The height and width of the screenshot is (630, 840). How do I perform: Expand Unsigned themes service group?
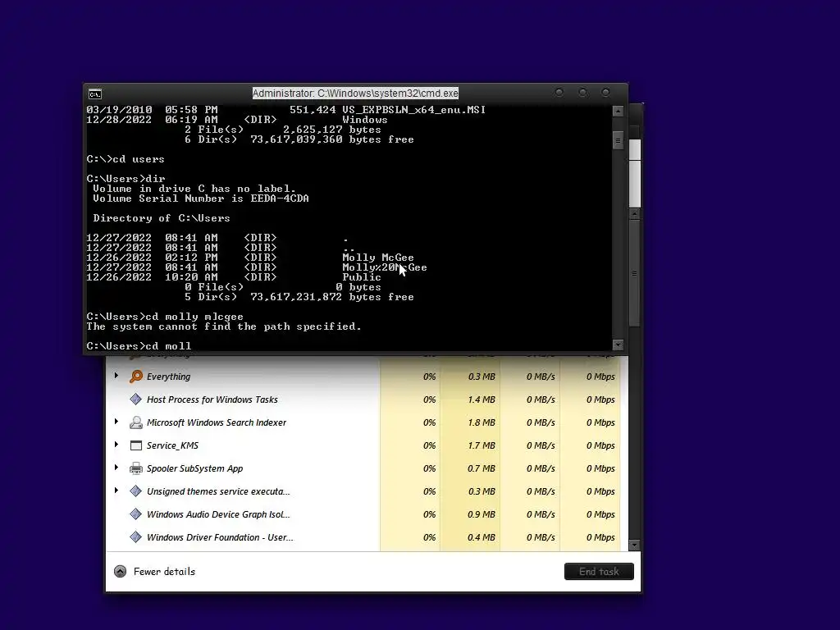pyautogui.click(x=116, y=491)
